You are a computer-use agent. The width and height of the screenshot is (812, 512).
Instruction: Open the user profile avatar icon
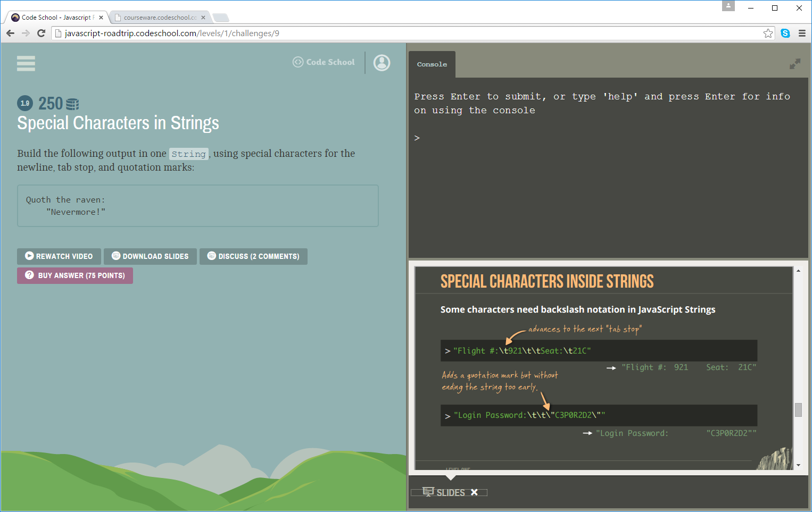coord(382,63)
